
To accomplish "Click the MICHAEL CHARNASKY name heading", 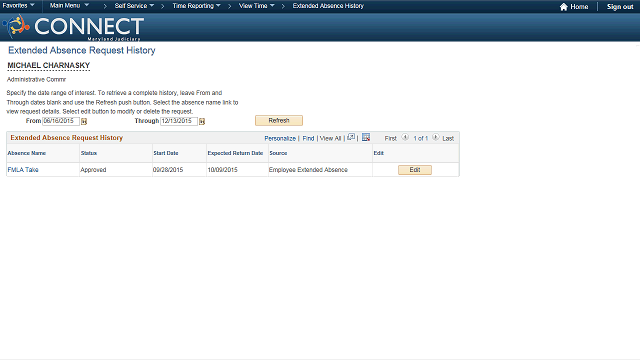I will point(49,65).
